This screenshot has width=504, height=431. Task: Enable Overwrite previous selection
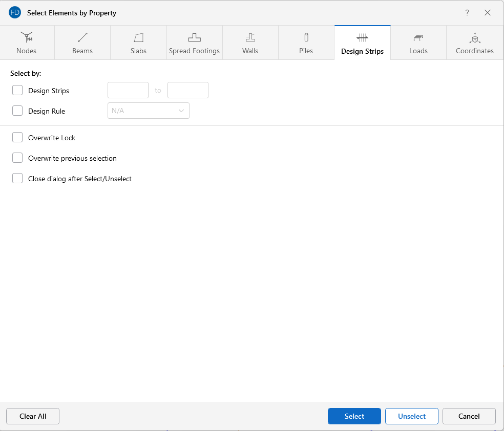[x=18, y=158]
